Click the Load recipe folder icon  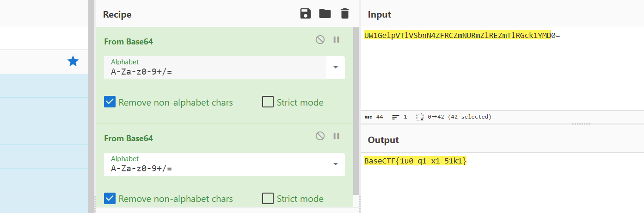click(325, 14)
